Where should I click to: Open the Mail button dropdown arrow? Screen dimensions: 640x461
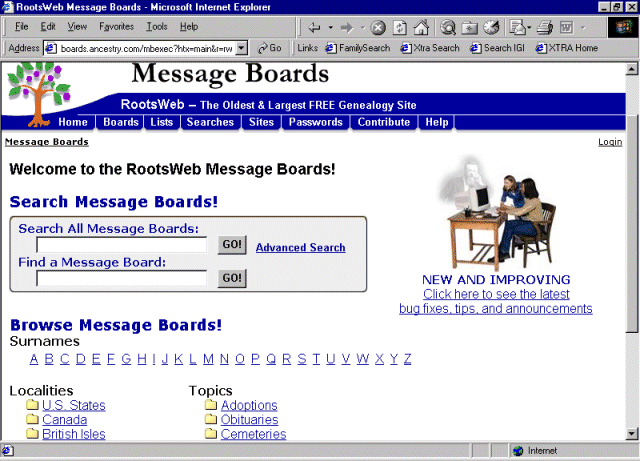tap(529, 28)
